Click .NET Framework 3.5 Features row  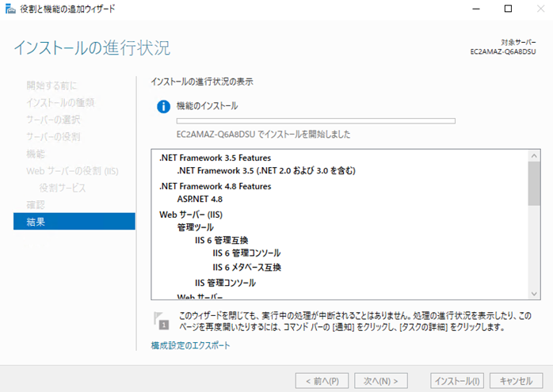coord(215,158)
